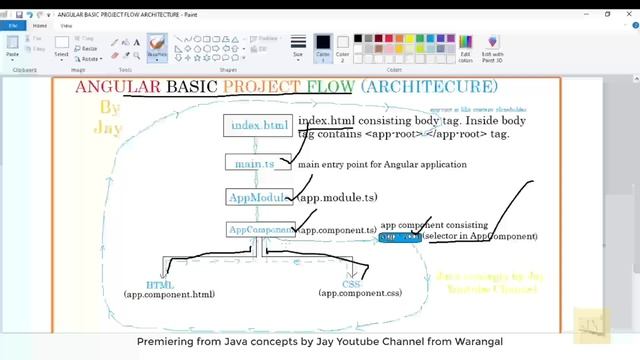Open the Size line thickness dropdown
The image size is (640, 360).
pos(298,48)
